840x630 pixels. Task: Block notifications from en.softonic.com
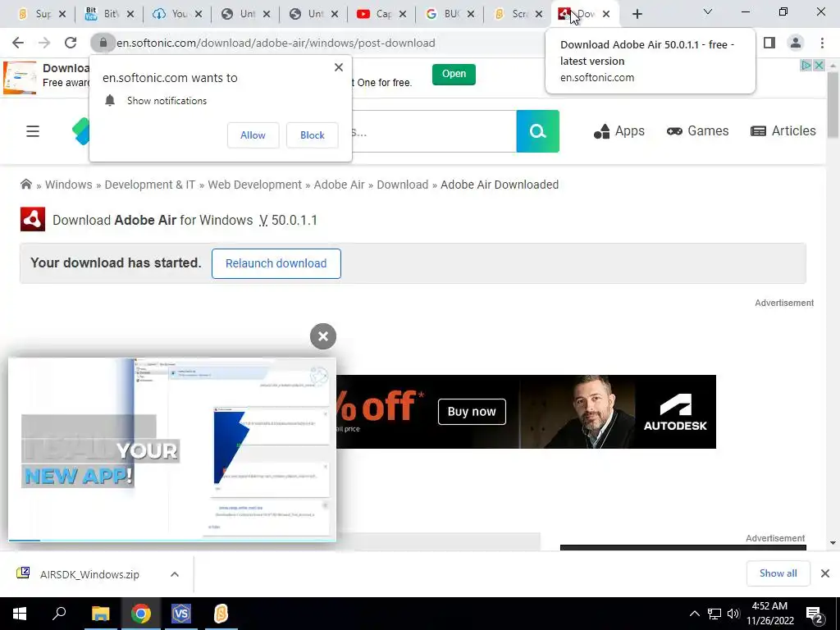tap(313, 135)
